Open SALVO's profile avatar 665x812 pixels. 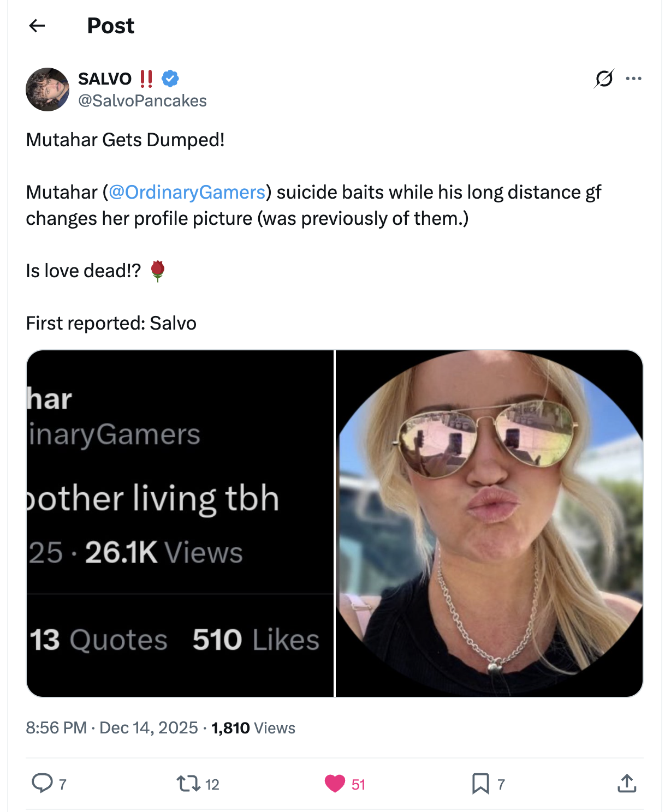[48, 89]
